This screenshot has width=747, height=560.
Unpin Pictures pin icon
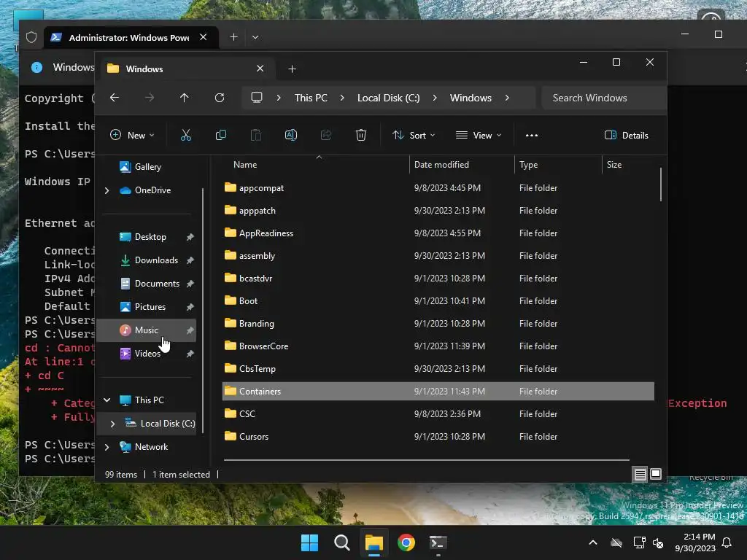tap(190, 307)
